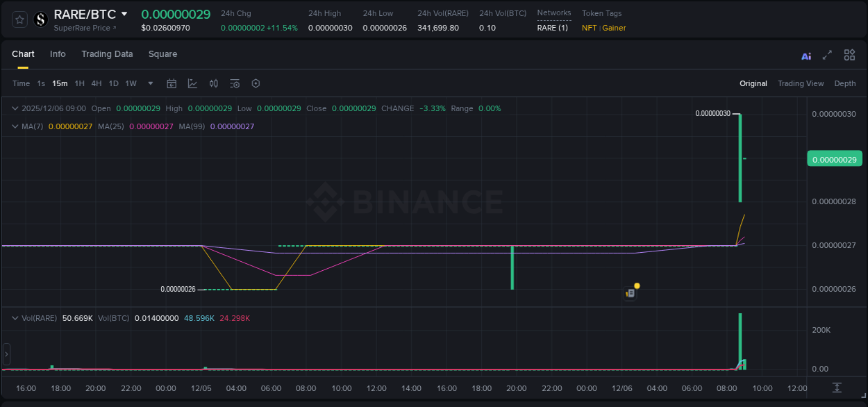Collapse the Vol(RARE) indicator chevron
The image size is (868, 407).
pyautogui.click(x=15, y=317)
